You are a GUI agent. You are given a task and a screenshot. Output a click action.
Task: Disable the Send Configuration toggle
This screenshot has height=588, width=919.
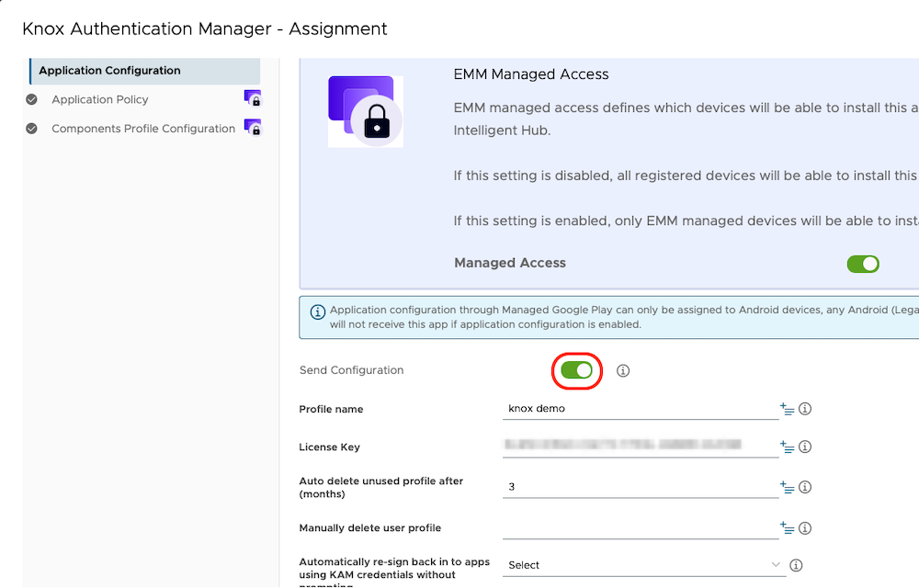[x=576, y=370]
